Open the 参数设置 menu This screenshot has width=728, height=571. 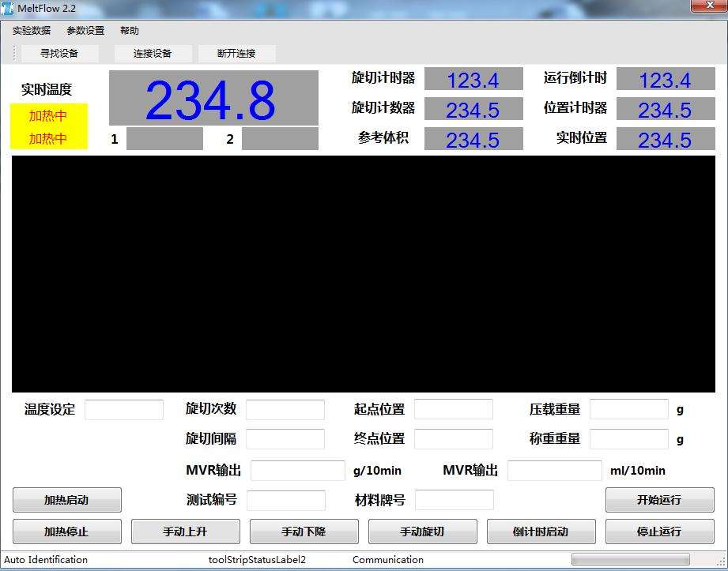pos(85,31)
